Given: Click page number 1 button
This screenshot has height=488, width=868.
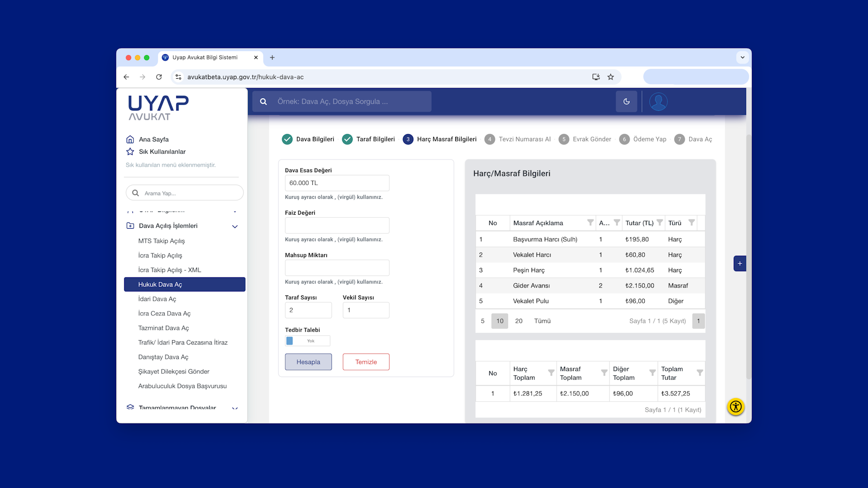Looking at the screenshot, I should (x=698, y=321).
